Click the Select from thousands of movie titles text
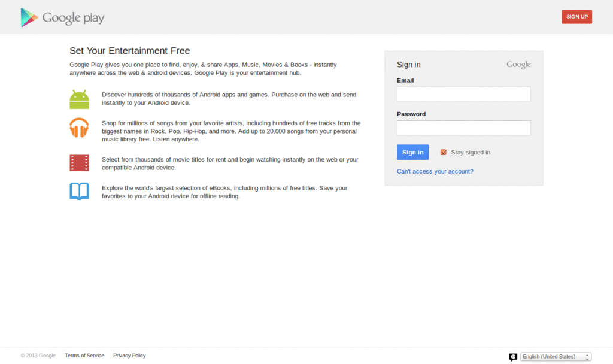 230,163
